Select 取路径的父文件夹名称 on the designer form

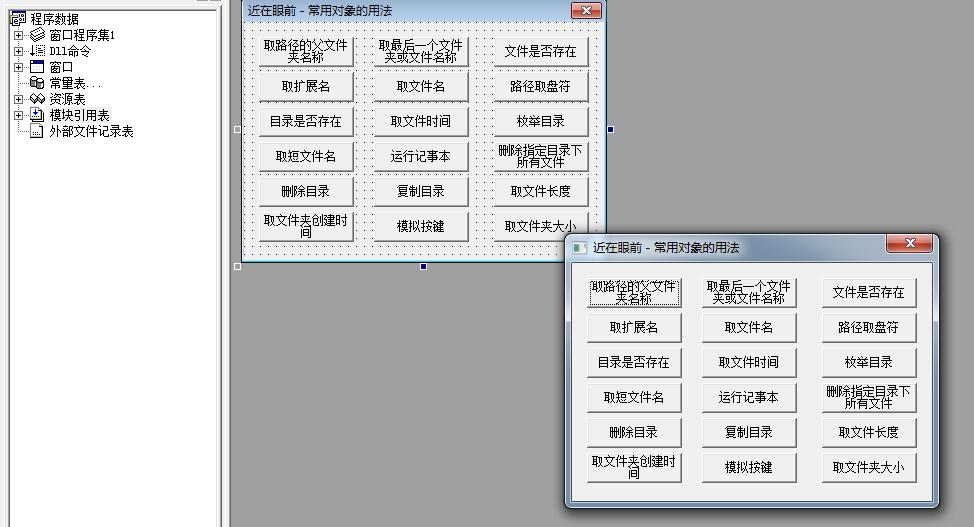click(306, 52)
